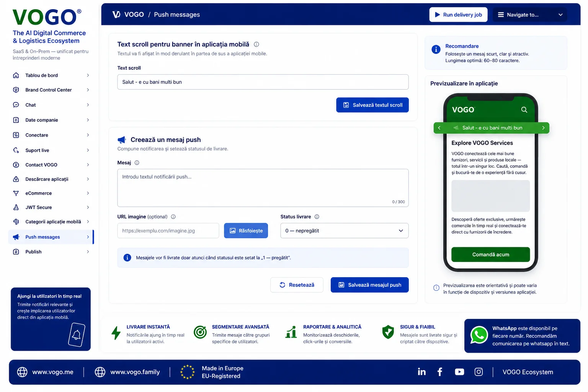
Task: Open Contact VOGO menu item
Action: tap(51, 165)
